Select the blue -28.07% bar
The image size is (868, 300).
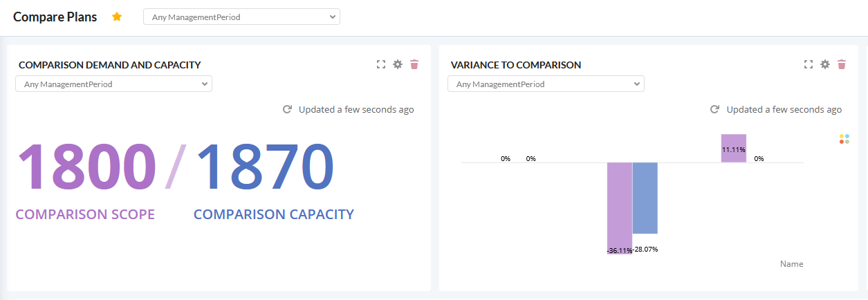[645, 198]
